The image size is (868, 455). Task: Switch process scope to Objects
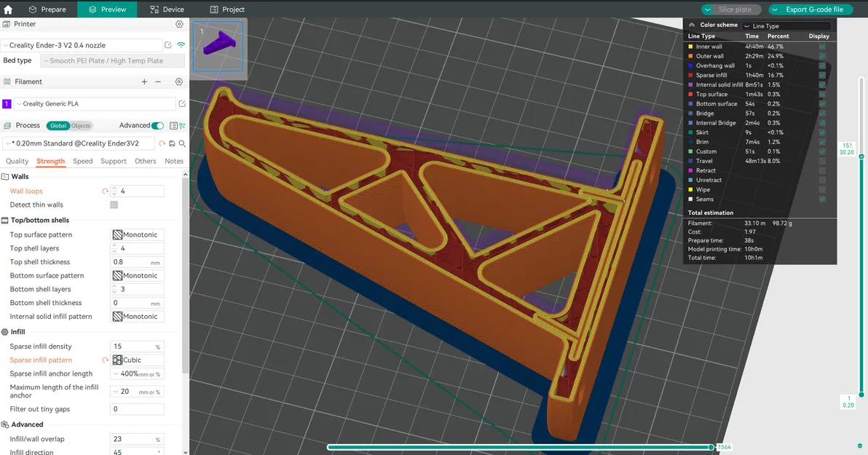click(x=81, y=126)
